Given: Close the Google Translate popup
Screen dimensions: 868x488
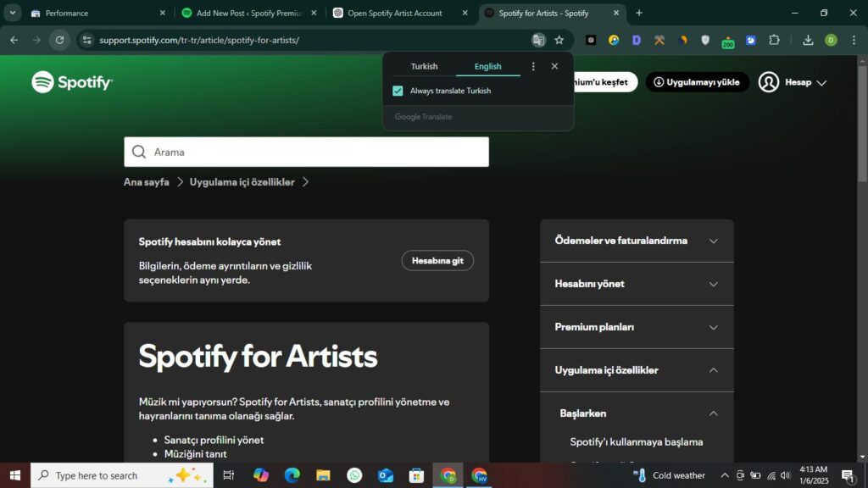Looking at the screenshot, I should pyautogui.click(x=554, y=66).
